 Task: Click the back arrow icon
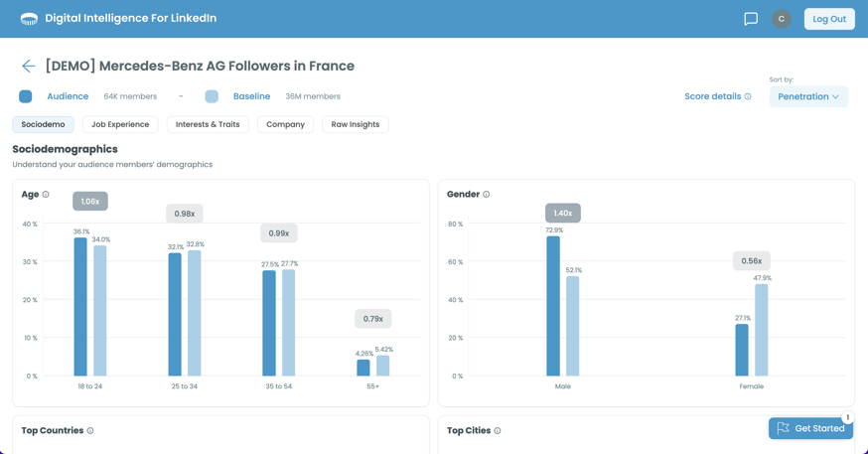[28, 67]
